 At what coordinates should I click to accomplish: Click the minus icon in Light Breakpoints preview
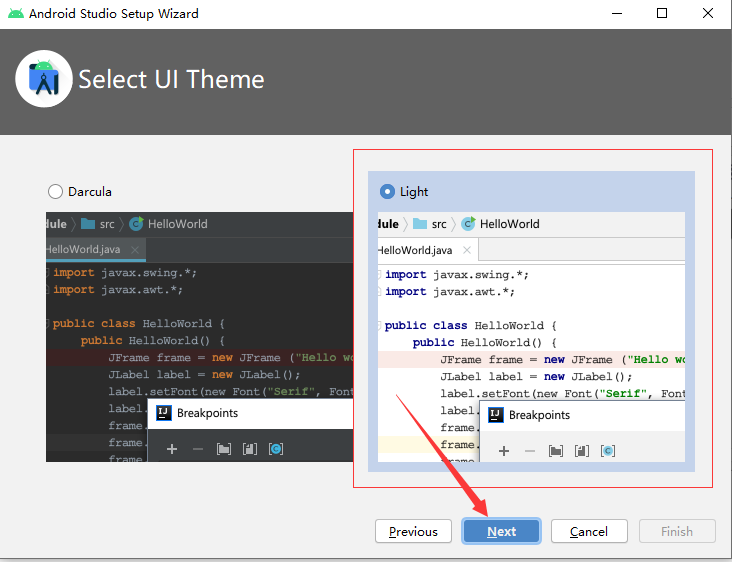pos(530,451)
